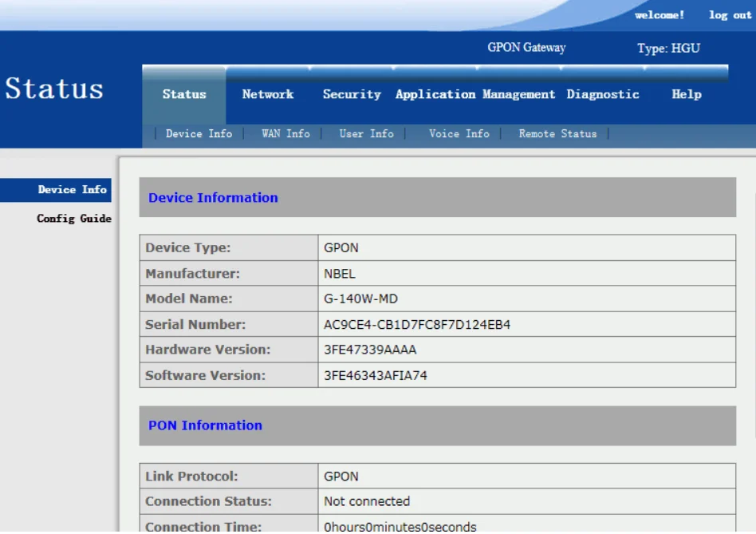Select Device Info in the top submenu
Screen dimensions: 756x534
(199, 133)
